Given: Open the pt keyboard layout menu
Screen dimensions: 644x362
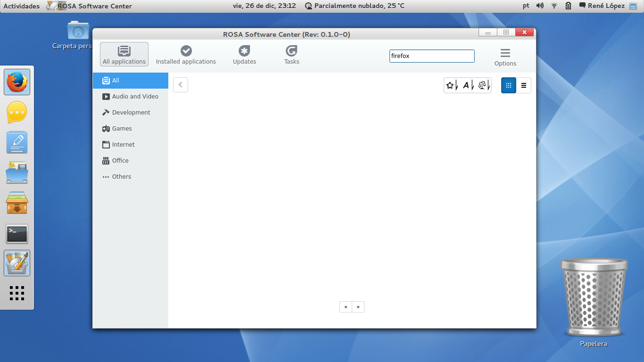Looking at the screenshot, I should point(526,6).
